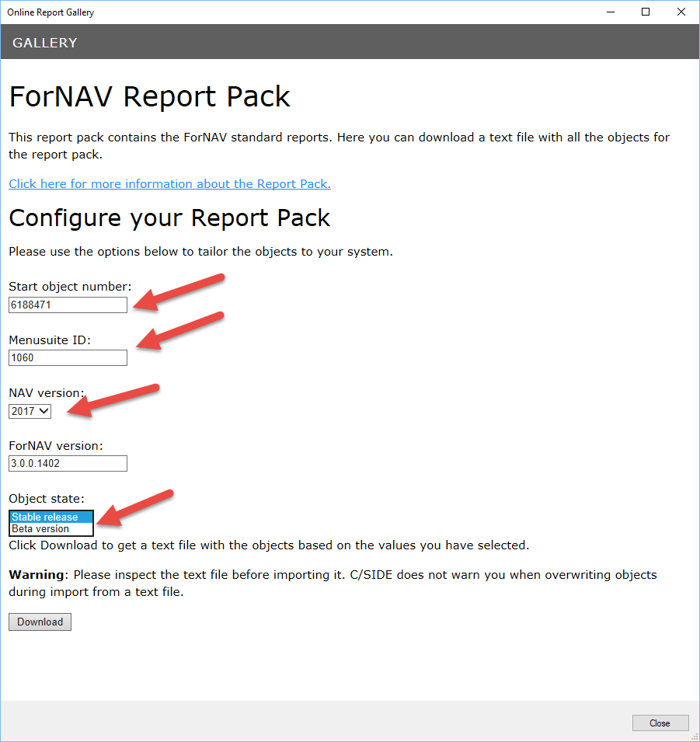Click the Object state label
The height and width of the screenshot is (742, 700).
(x=47, y=499)
